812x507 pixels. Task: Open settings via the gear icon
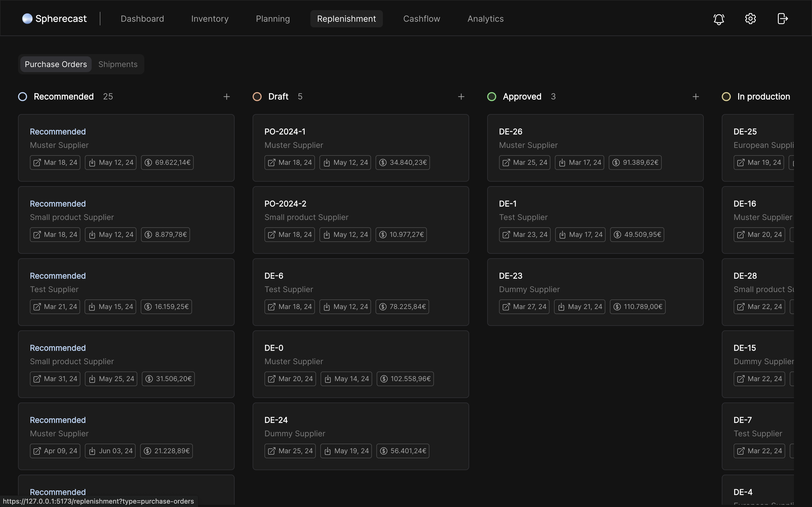(x=750, y=19)
